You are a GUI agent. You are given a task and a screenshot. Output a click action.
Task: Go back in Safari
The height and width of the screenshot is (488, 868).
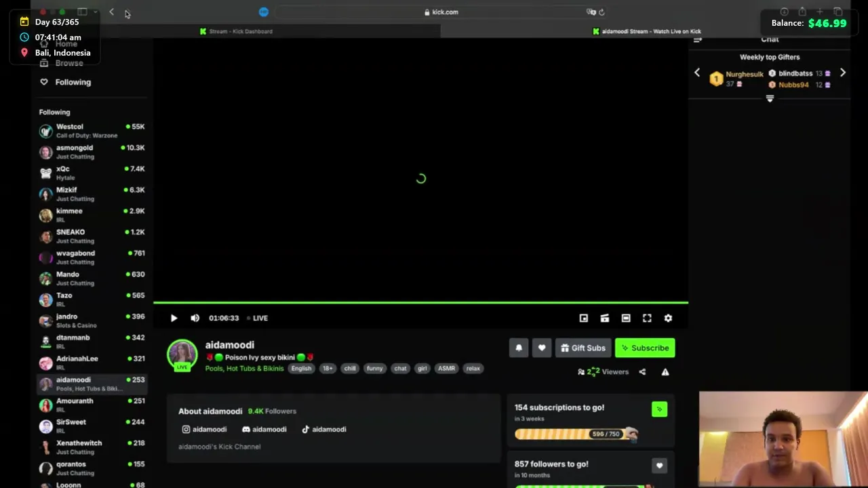111,12
